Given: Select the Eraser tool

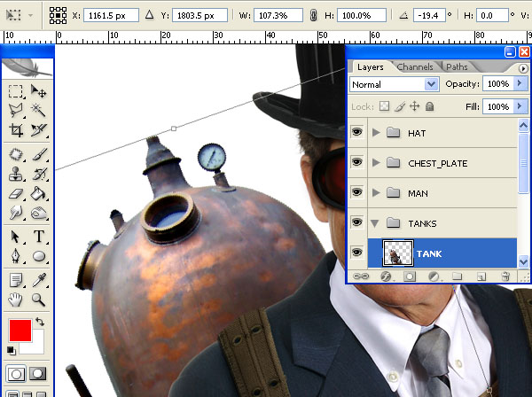Looking at the screenshot, I should 16,194.
